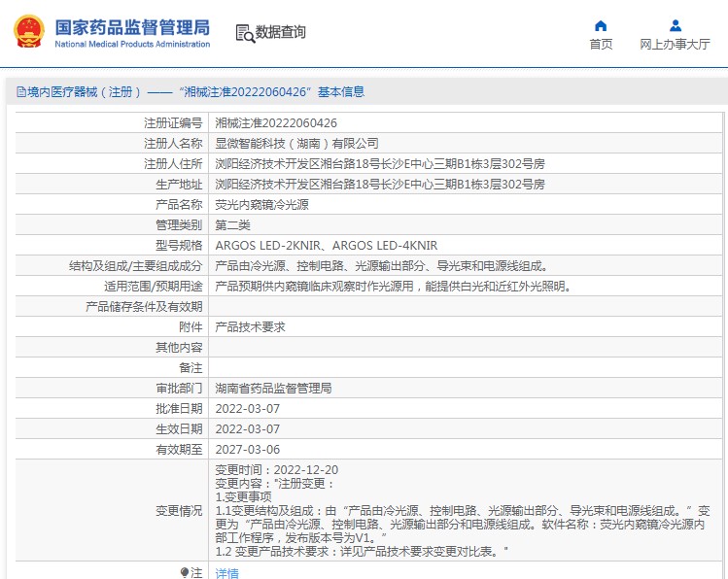
Task: Click approval department 湖南省药品监督管理局
Action: point(273,389)
